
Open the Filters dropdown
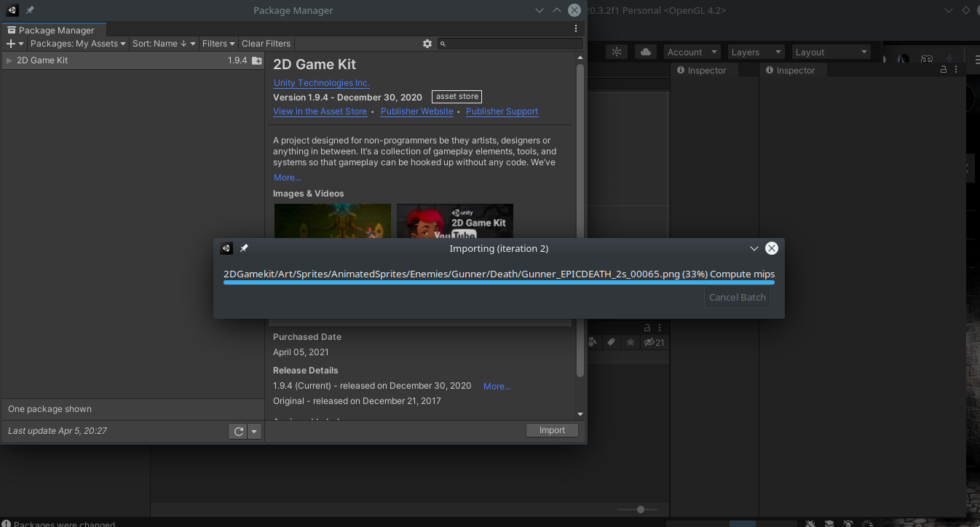click(x=218, y=44)
